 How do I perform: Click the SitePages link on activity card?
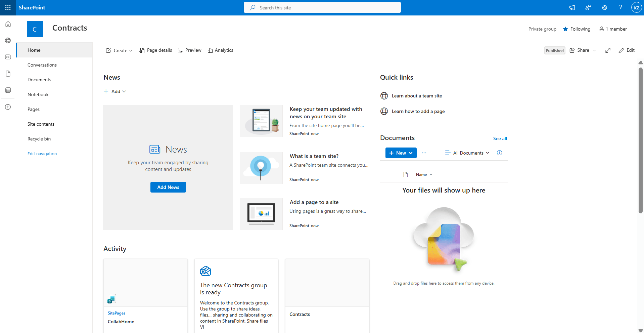pyautogui.click(x=117, y=313)
